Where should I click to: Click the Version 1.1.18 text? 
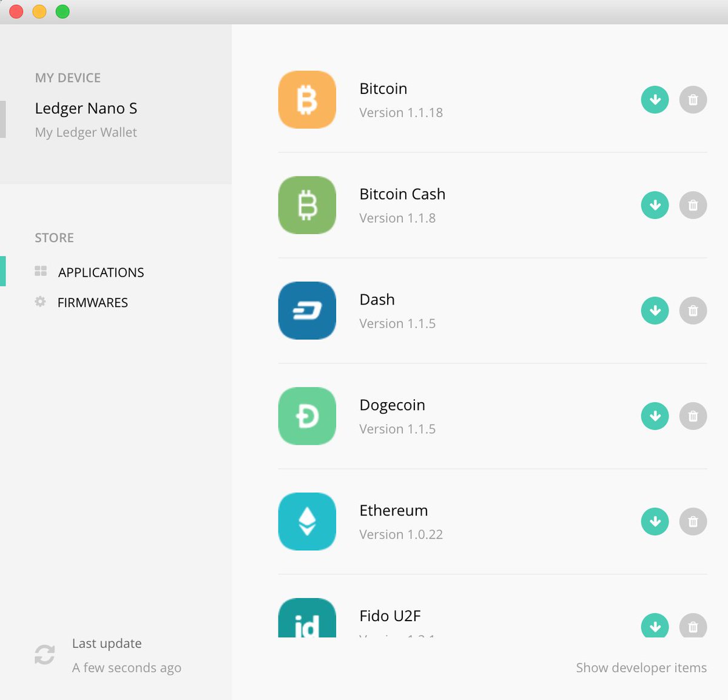[x=401, y=113]
